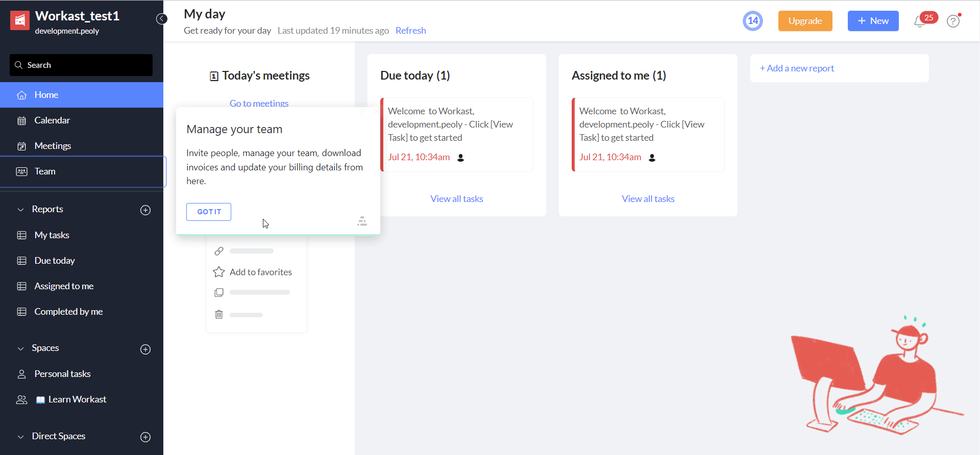980x455 pixels.
Task: Follow the Go to meetings link
Action: point(259,104)
